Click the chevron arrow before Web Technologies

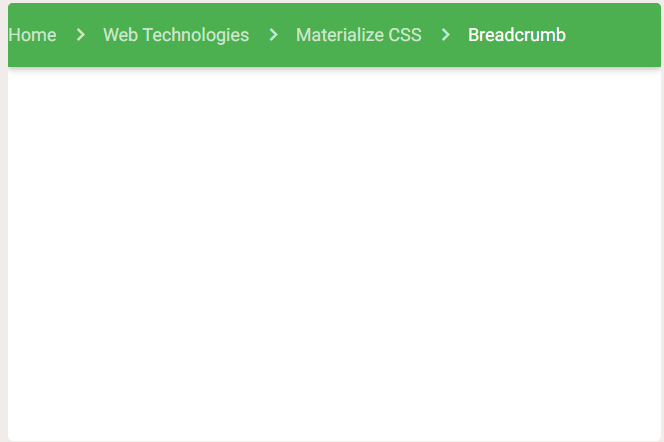[x=80, y=35]
